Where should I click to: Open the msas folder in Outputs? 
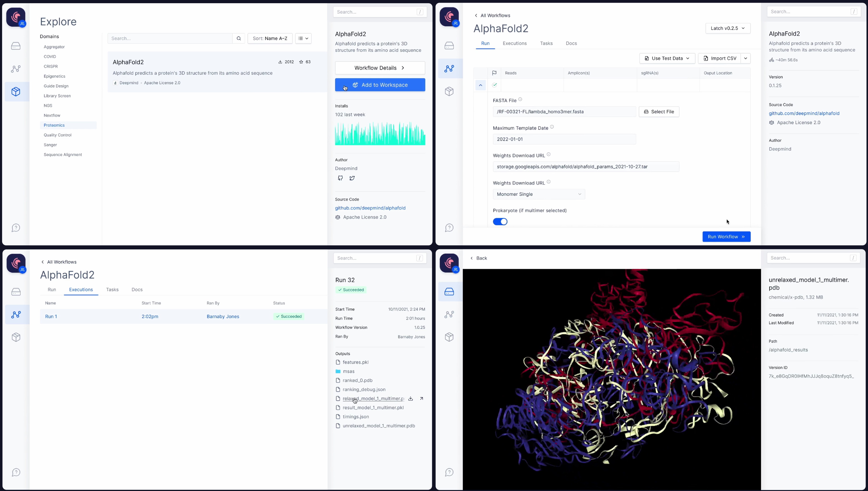(x=348, y=371)
